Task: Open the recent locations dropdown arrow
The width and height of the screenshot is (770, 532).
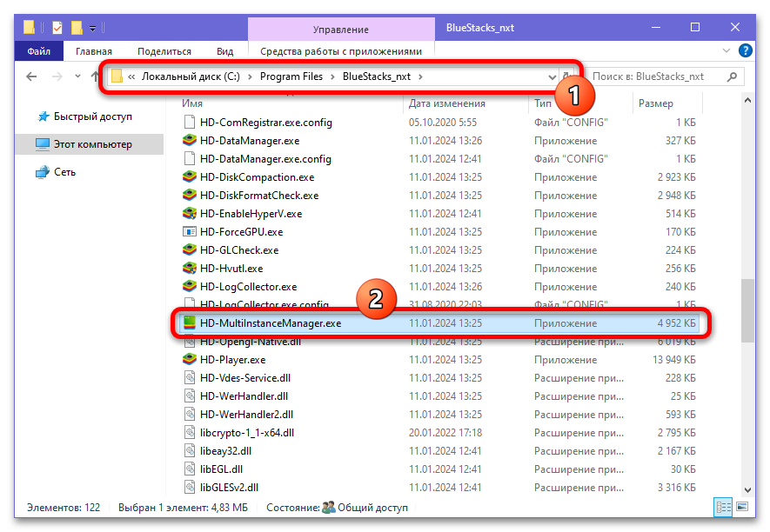Action: [x=77, y=76]
